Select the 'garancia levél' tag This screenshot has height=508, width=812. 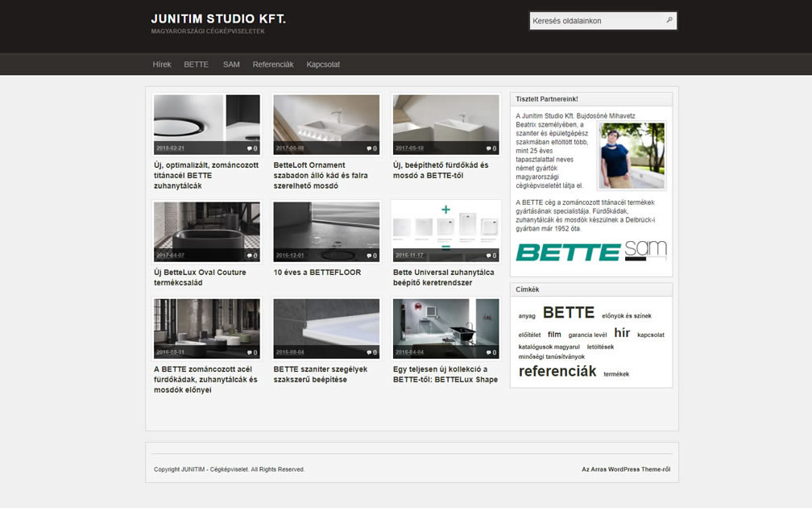(587, 335)
